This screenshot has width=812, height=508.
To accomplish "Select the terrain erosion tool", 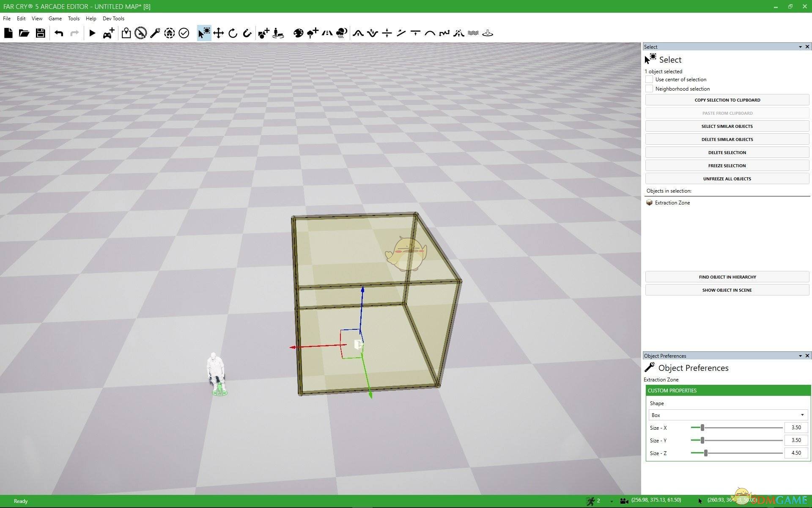I will [459, 33].
